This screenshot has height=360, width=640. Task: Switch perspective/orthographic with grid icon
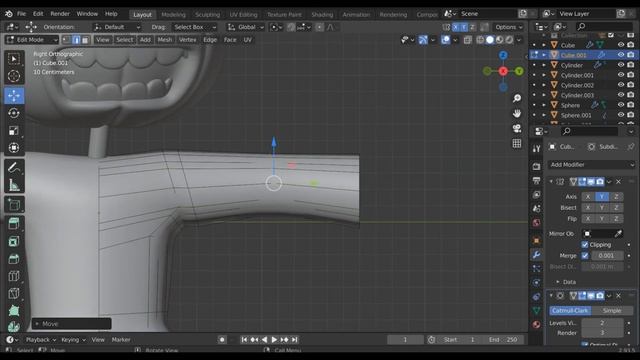pyautogui.click(x=517, y=144)
